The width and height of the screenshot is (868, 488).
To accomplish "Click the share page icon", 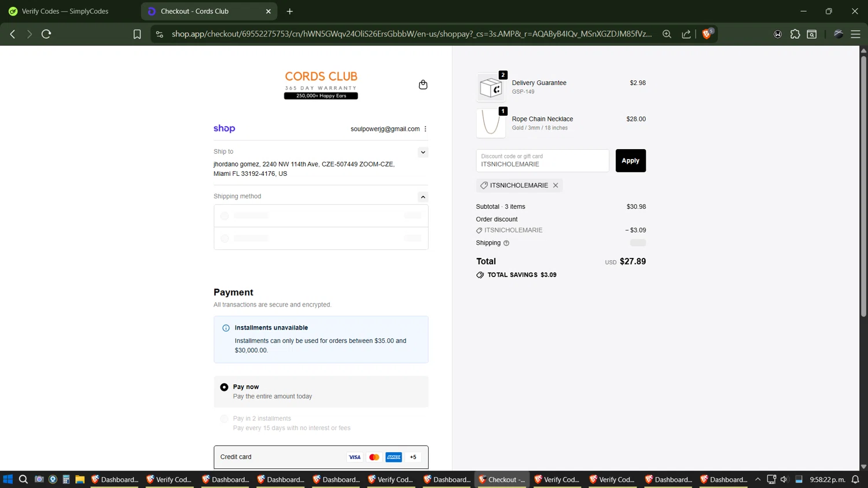I will [x=686, y=34].
